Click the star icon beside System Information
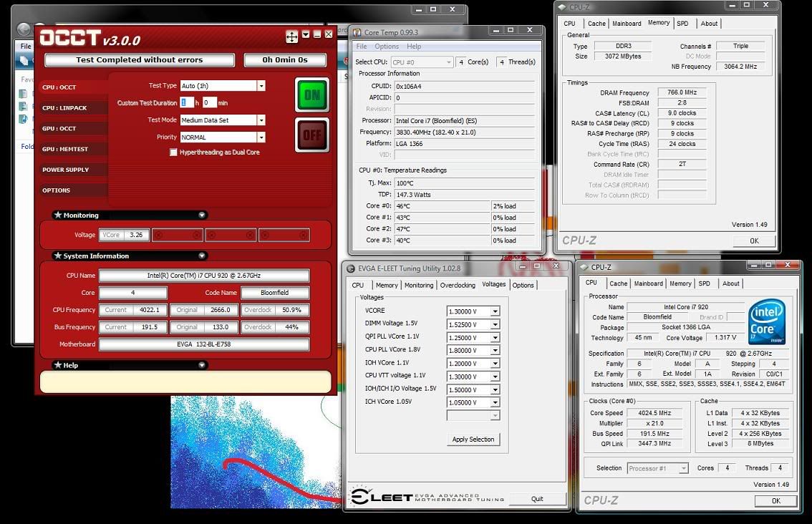 [x=58, y=256]
